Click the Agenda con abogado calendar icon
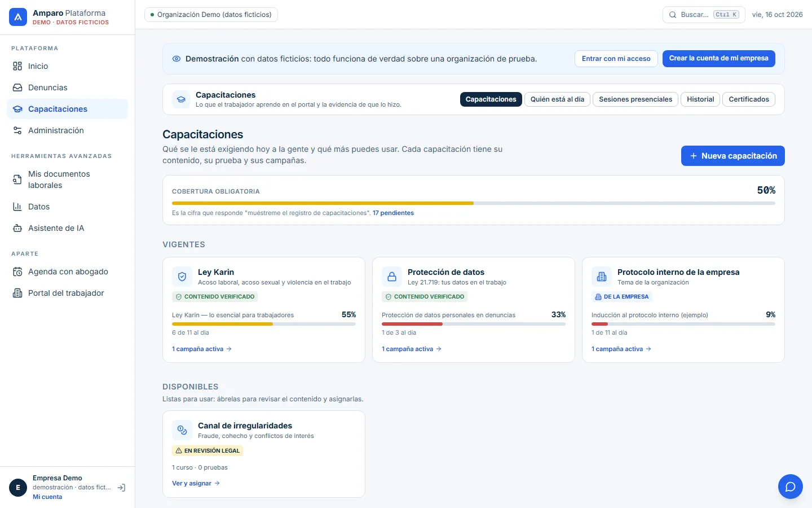 [x=17, y=271]
